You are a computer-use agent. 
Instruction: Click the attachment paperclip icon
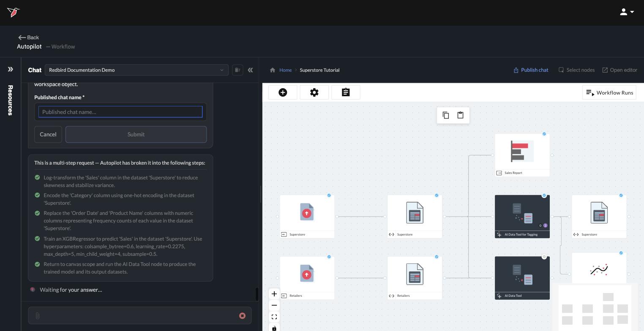[x=38, y=316]
